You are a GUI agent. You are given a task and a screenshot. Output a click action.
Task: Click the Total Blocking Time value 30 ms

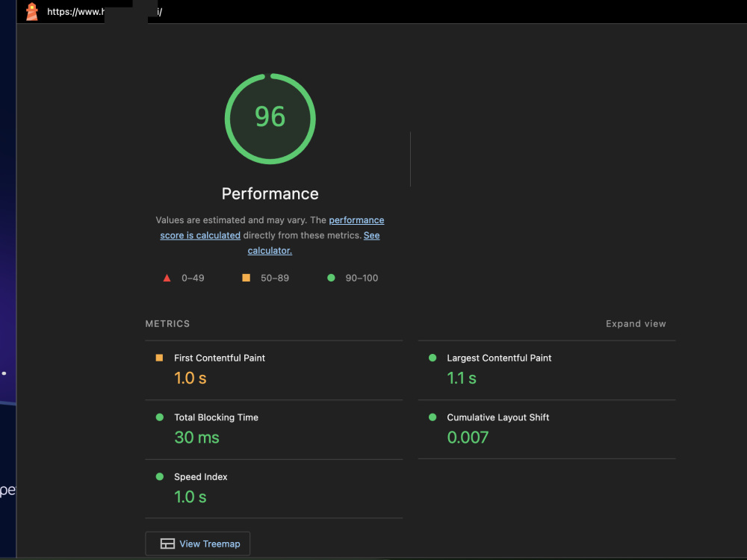pyautogui.click(x=196, y=438)
